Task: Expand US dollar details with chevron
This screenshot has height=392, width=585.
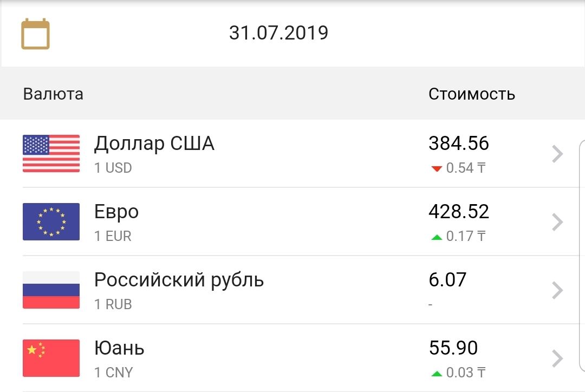Action: click(557, 154)
